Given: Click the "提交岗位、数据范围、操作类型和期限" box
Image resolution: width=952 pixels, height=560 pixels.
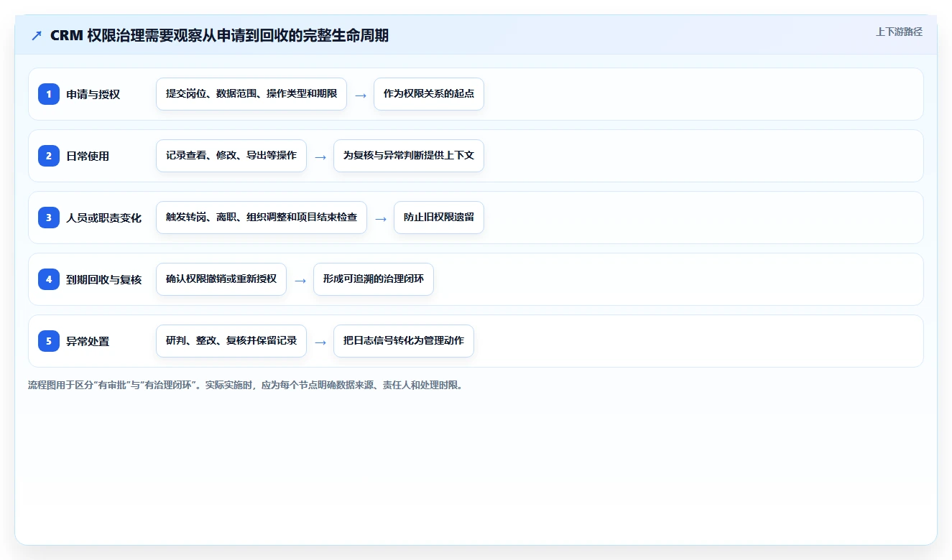Looking at the screenshot, I should click(x=251, y=94).
